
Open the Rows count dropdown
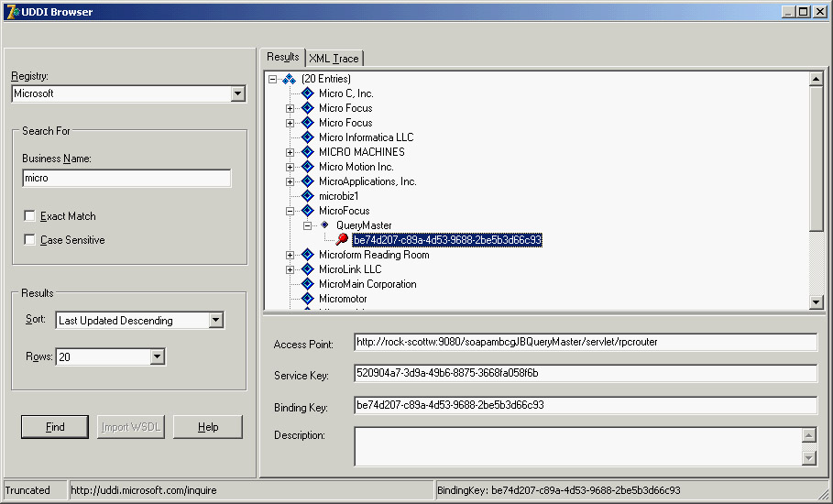[x=157, y=357]
